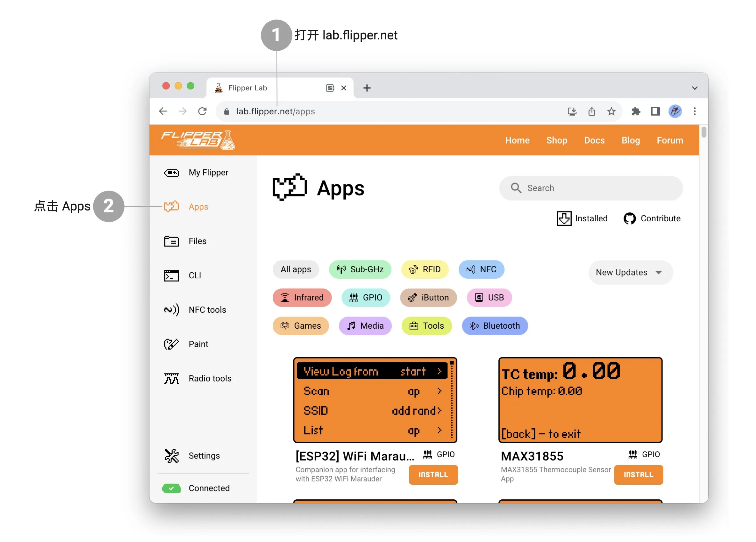
Task: Show Installed apps
Action: (582, 218)
